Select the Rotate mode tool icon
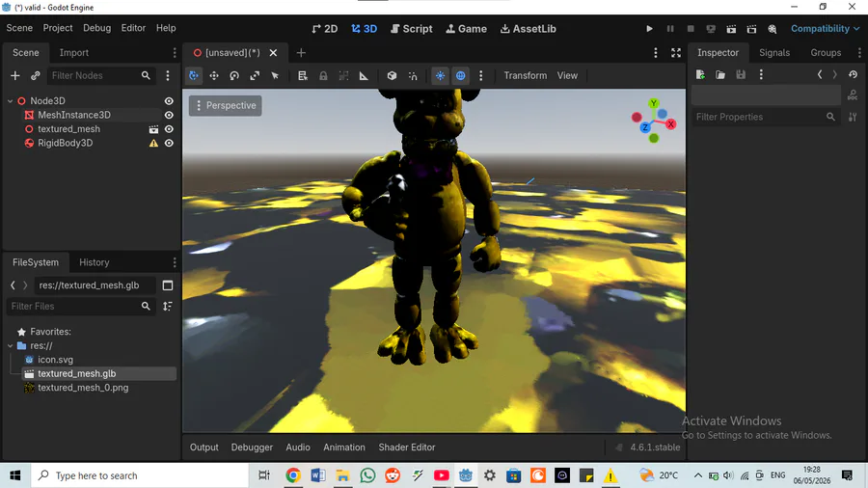 [x=234, y=76]
